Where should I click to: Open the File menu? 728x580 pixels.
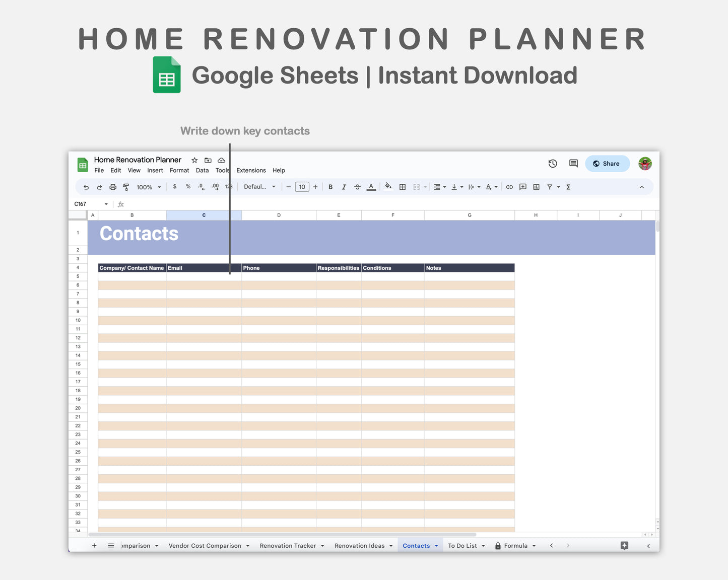click(x=99, y=171)
